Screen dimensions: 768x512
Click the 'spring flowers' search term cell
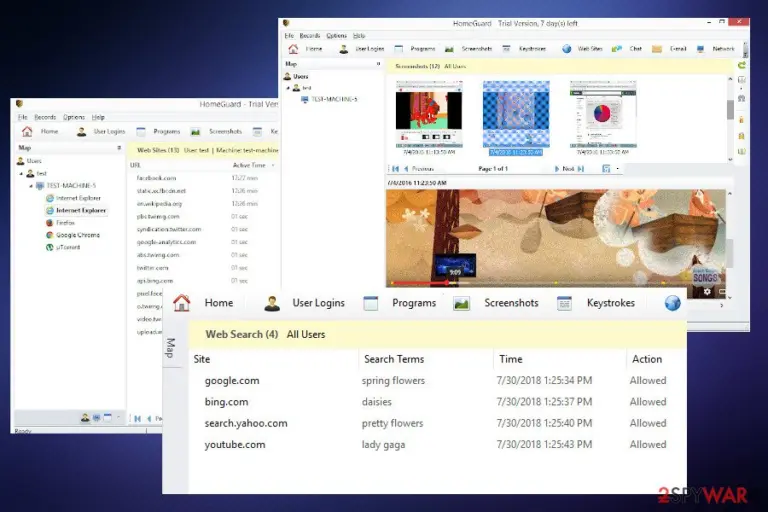point(393,381)
